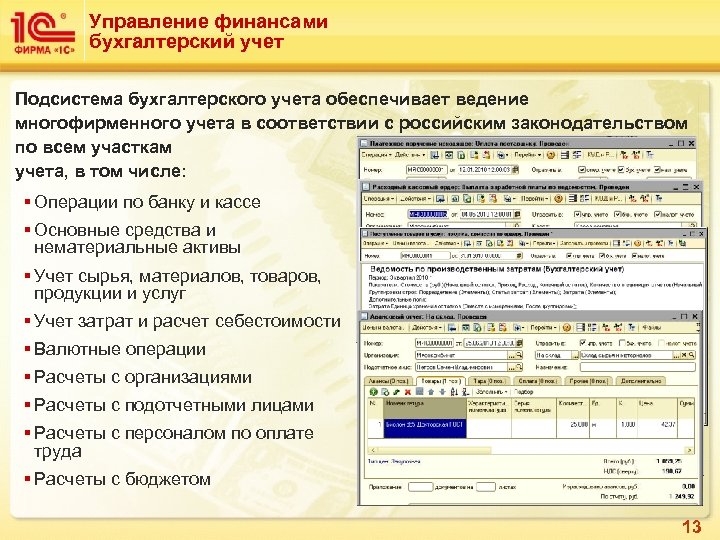Toggle бух. учете checkbox in Расходный кассовый ордер

618,214
